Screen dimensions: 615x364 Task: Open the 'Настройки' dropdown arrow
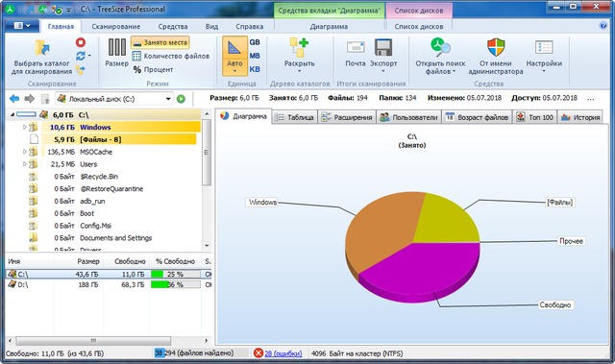[x=544, y=71]
